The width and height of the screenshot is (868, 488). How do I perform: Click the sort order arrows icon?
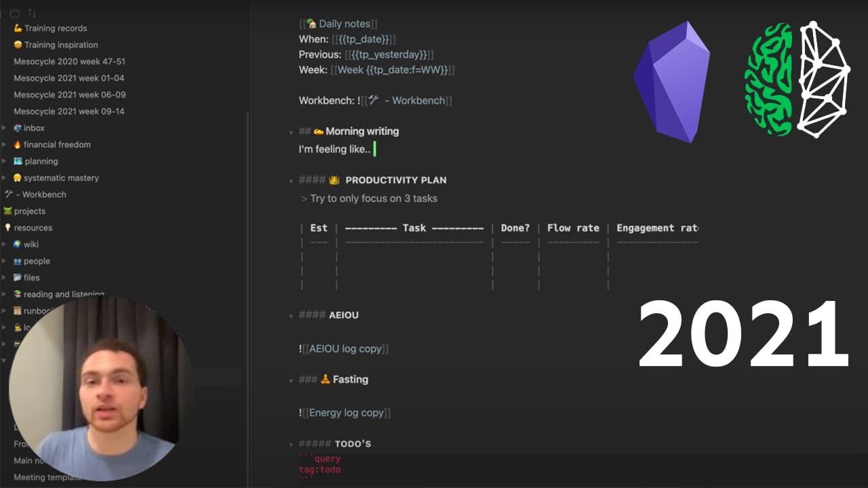[x=32, y=13]
